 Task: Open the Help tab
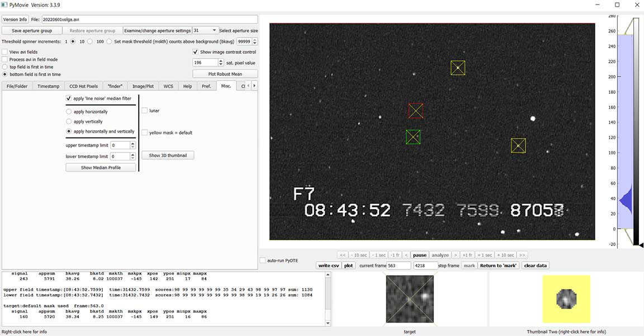pyautogui.click(x=187, y=86)
